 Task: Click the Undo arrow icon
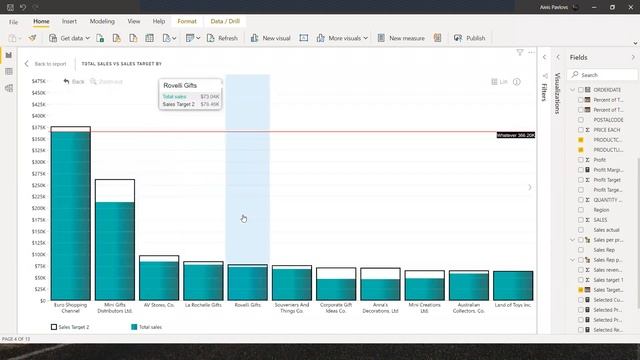point(23,7)
